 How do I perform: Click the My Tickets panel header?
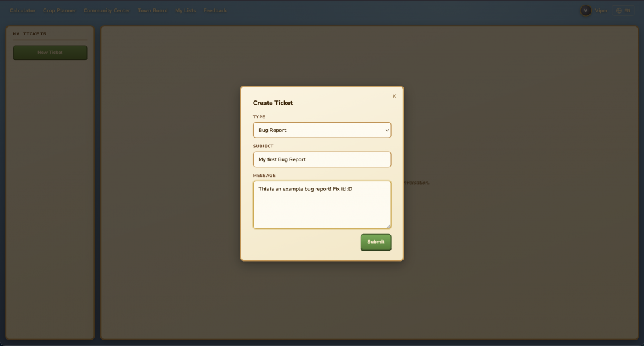[x=30, y=34]
